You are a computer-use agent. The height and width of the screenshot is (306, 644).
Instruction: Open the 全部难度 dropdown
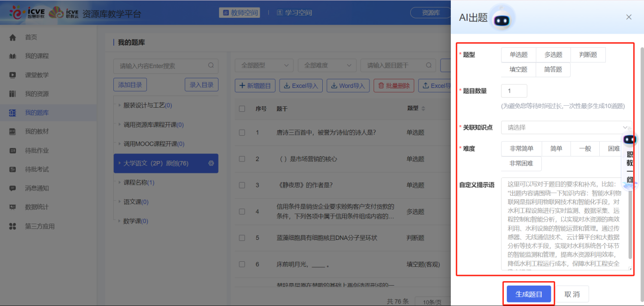coord(327,65)
